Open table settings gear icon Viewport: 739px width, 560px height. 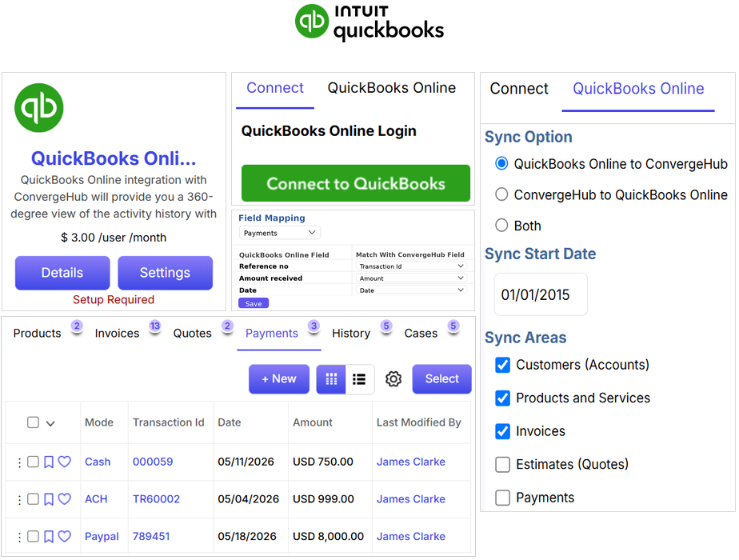coord(393,379)
